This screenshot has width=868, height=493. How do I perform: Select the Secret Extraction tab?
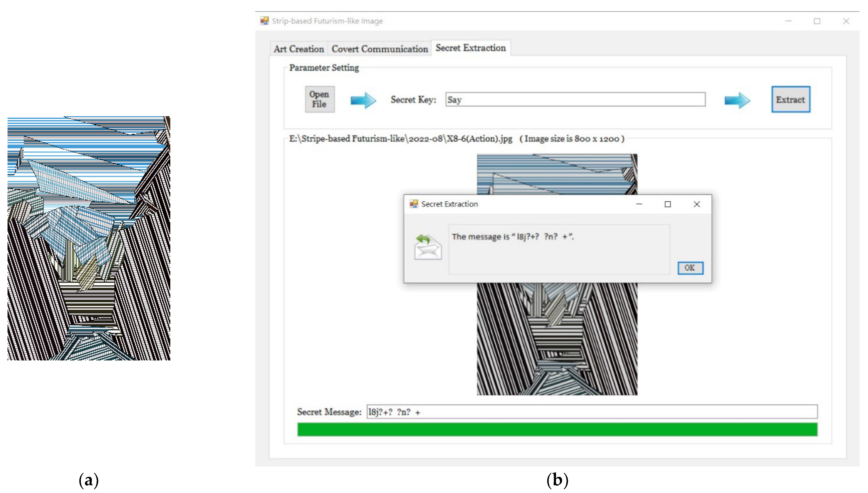tap(470, 48)
